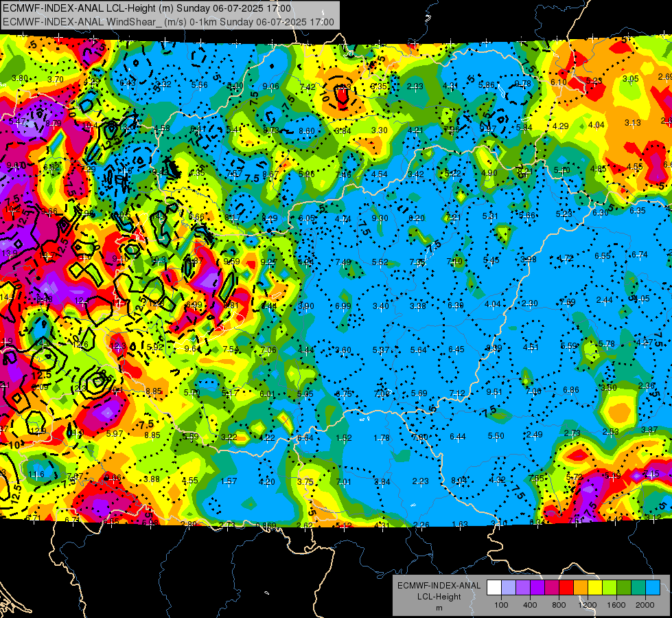Screen dimensions: 672x618
Task: Click the wind shear value '3.88'
Action: pos(152,479)
